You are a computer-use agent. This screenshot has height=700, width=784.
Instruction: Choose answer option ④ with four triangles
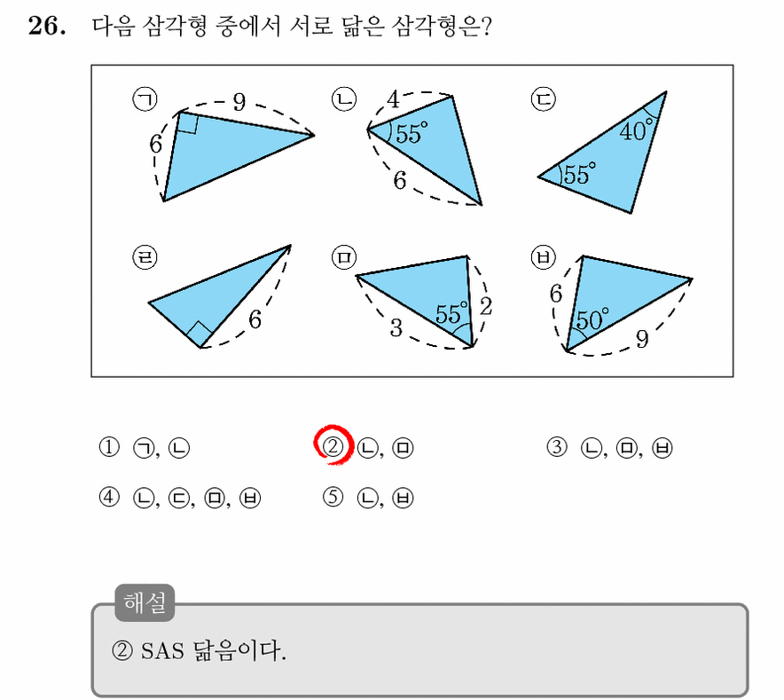[x=179, y=498]
